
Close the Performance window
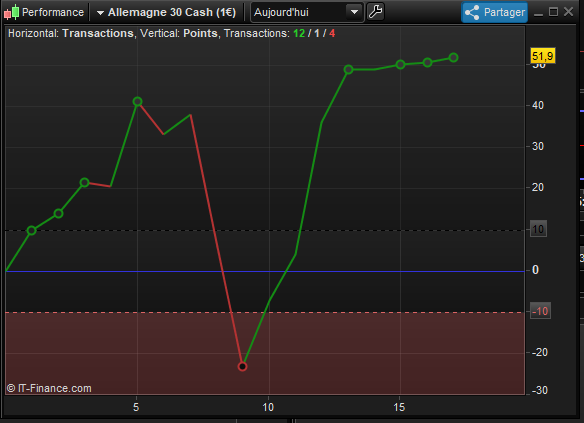(568, 12)
